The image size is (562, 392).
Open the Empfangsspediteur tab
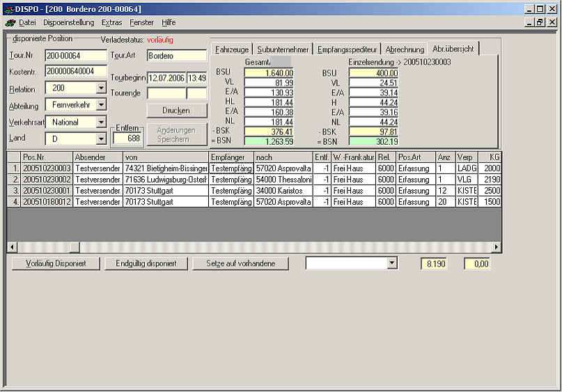[x=348, y=49]
